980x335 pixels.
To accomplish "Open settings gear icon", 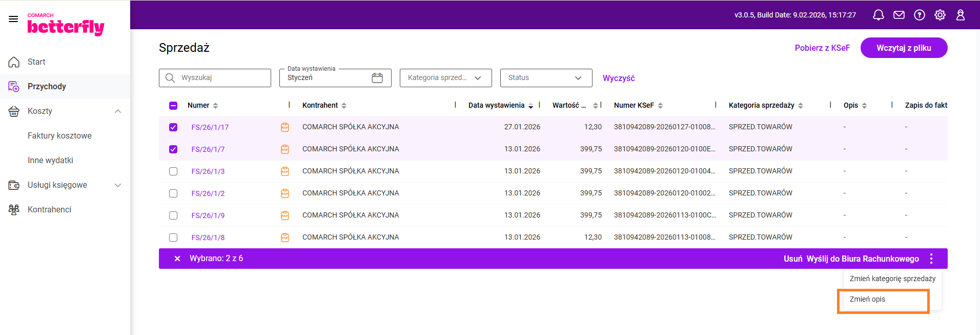I will (940, 15).
